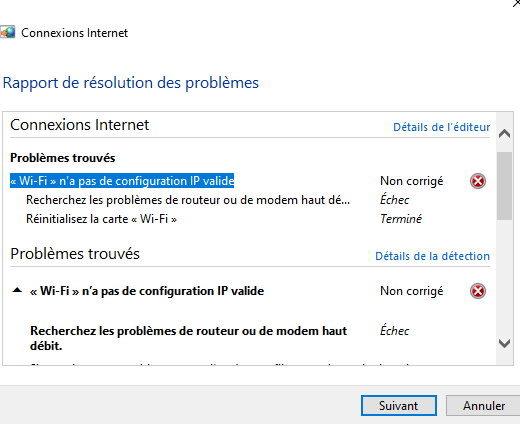
Task: Click the Connexions Internet globe icon
Action: (7, 32)
